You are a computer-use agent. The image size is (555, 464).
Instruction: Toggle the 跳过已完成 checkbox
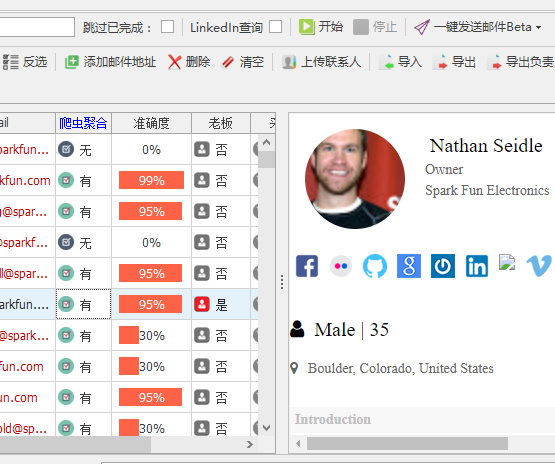point(167,27)
